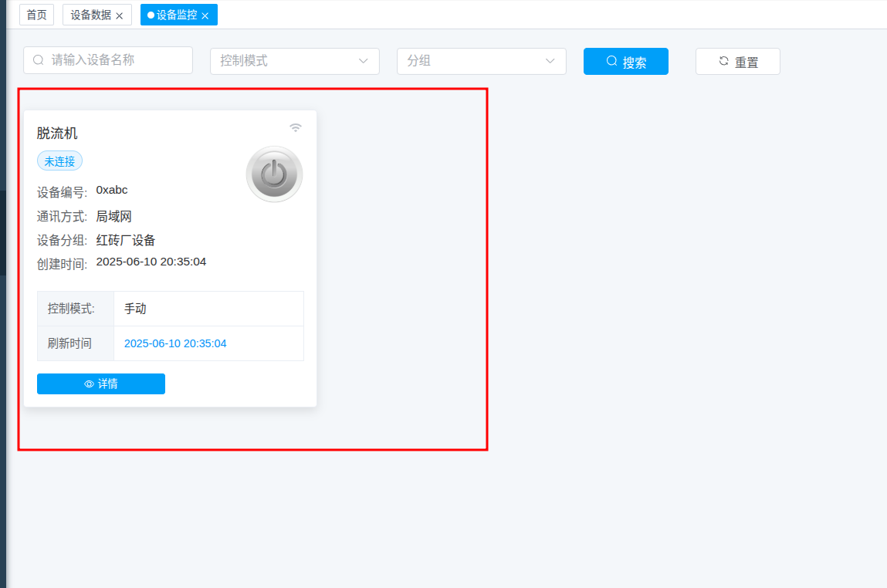Click the refresh icon on the 重置 button
Screen dimensions: 887x588
click(x=724, y=61)
